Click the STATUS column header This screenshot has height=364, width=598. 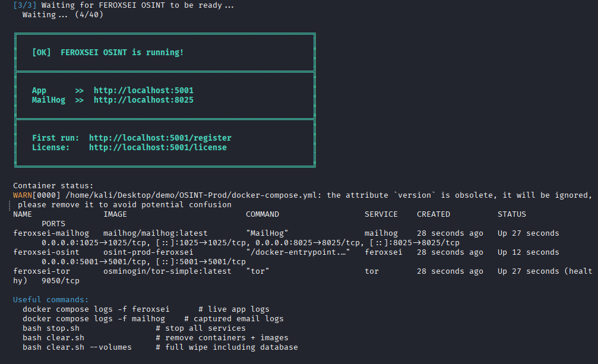click(x=511, y=214)
